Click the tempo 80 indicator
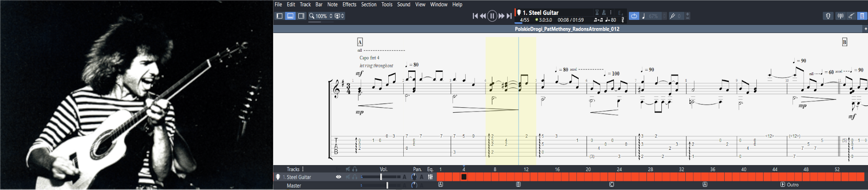 tap(611, 20)
